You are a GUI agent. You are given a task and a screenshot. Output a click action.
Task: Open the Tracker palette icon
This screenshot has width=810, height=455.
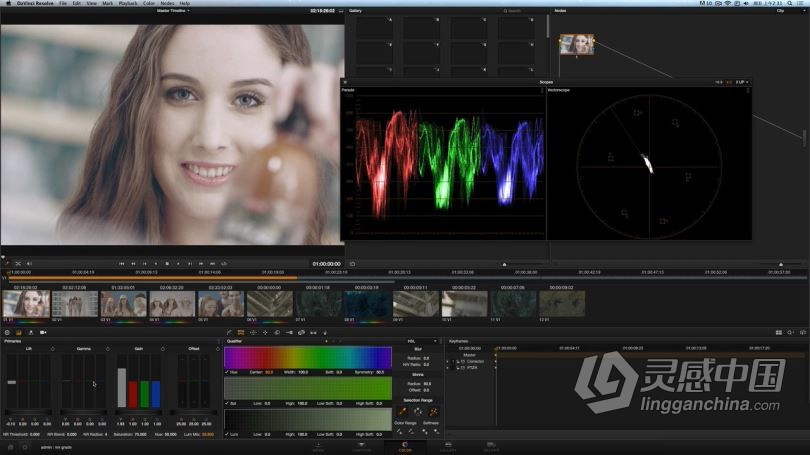(x=265, y=333)
